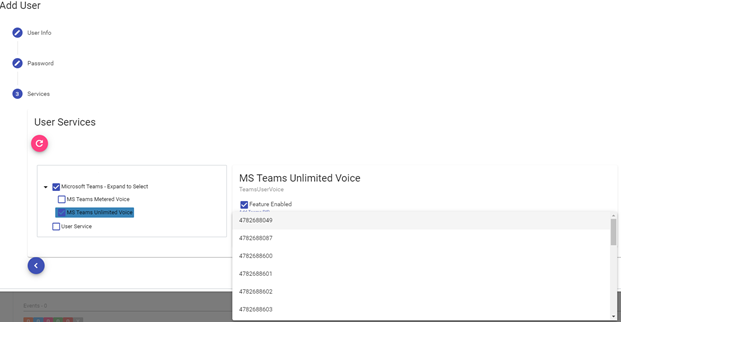This screenshot has width=730, height=361.
Task: Toggle Microsoft Teams - Expand to Select checkbox
Action: click(x=56, y=187)
